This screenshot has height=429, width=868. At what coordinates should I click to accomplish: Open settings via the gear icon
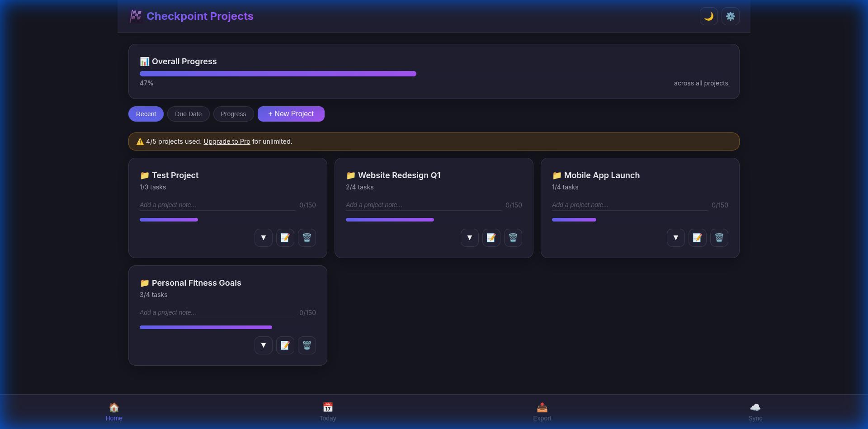730,16
